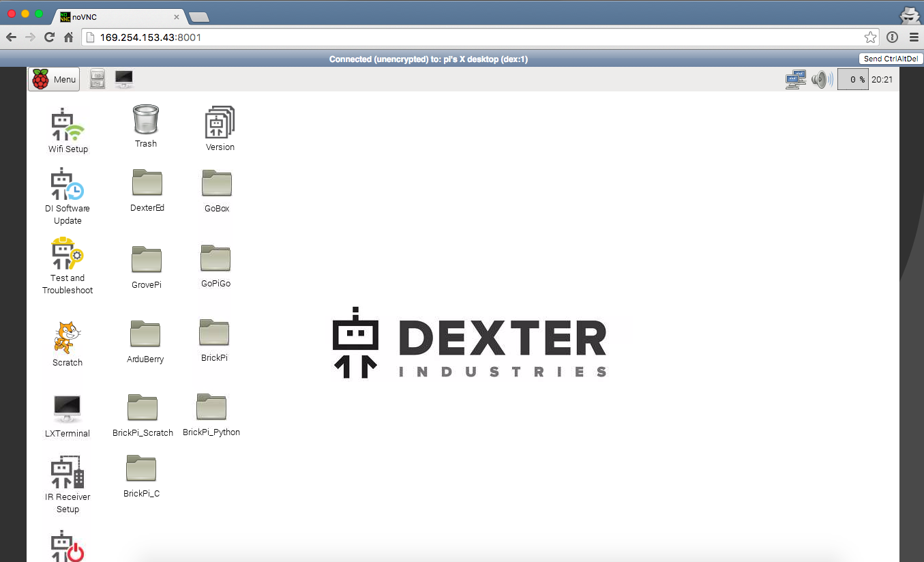Open the Chrome hamburger menu
Screen dimensions: 924x562
(x=913, y=38)
